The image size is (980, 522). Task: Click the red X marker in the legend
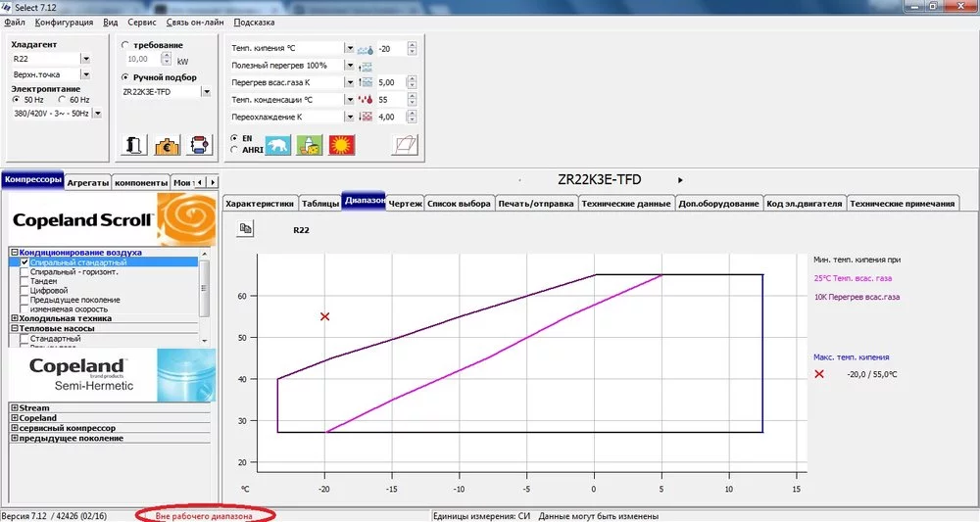tap(818, 374)
